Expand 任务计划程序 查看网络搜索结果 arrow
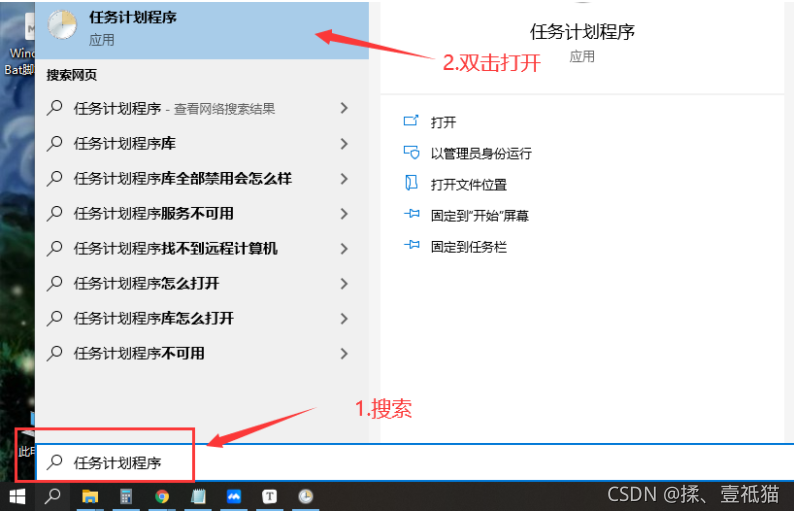The width and height of the screenshot is (795, 514). tap(344, 108)
